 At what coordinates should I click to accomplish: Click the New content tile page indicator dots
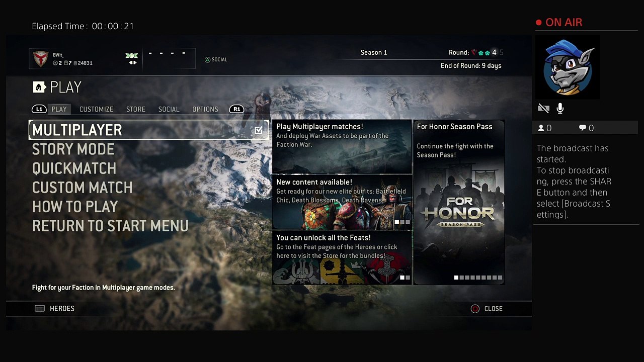[403, 222]
